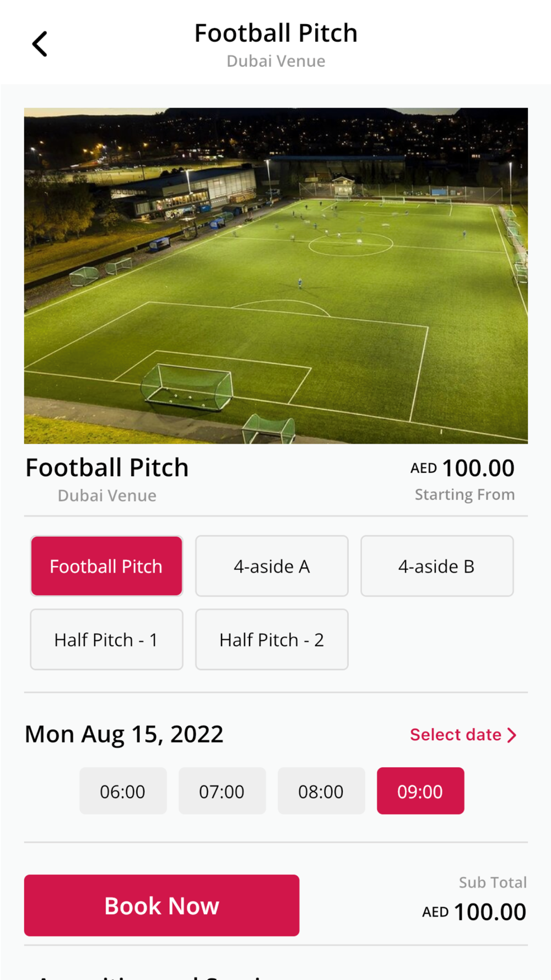This screenshot has height=980, width=551.
Task: Tap the Sub Total AED 100.00 amount
Action: 475,912
